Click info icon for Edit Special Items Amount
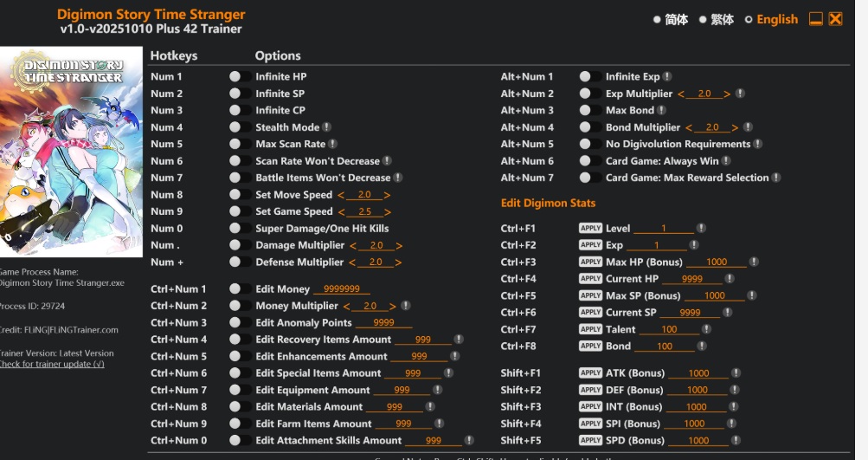 pos(448,373)
